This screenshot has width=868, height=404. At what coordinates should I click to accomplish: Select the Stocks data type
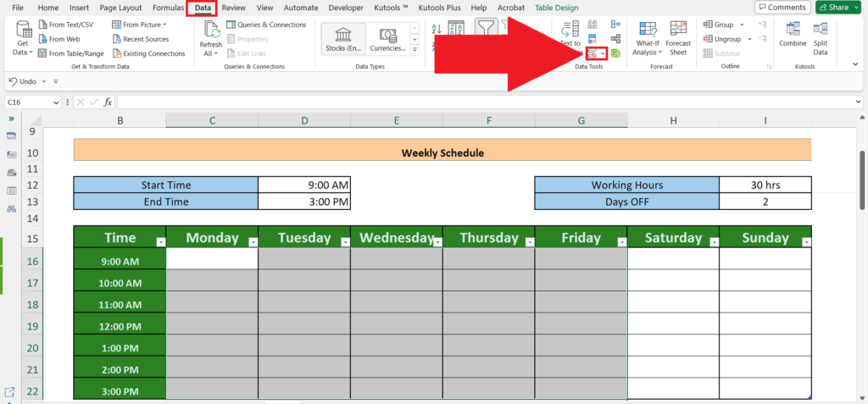[343, 39]
